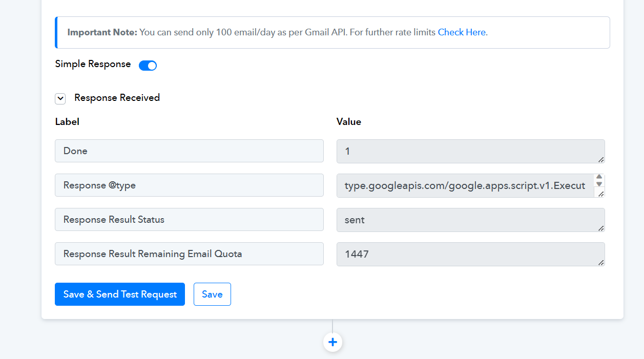Click resize handle of the 'sent' value box
Screen dimensions: 644x359
600,228
